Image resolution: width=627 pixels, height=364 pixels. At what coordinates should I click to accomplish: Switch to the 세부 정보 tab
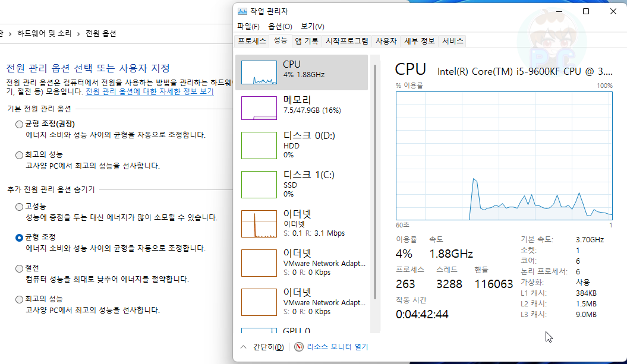pos(419,41)
